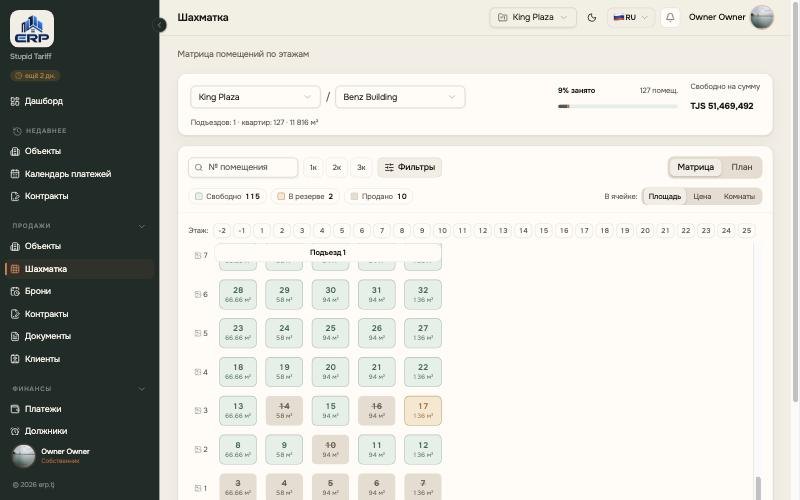The image size is (800, 500).
Task: Open sold apartment 14 cell
Action: [x=284, y=411]
